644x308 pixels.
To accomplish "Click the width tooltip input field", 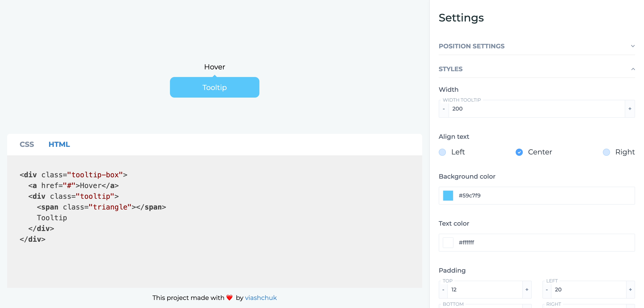I will pos(537,109).
